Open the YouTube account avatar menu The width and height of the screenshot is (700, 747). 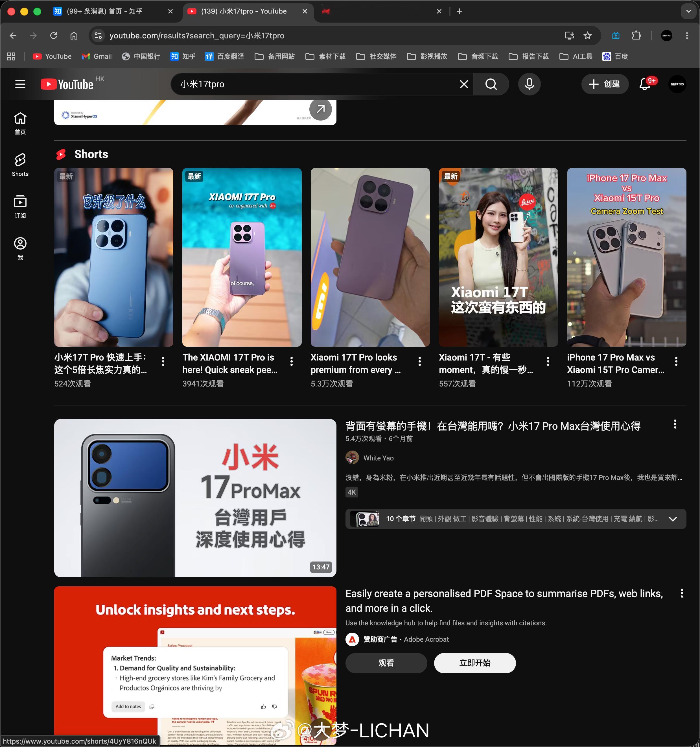tap(677, 84)
